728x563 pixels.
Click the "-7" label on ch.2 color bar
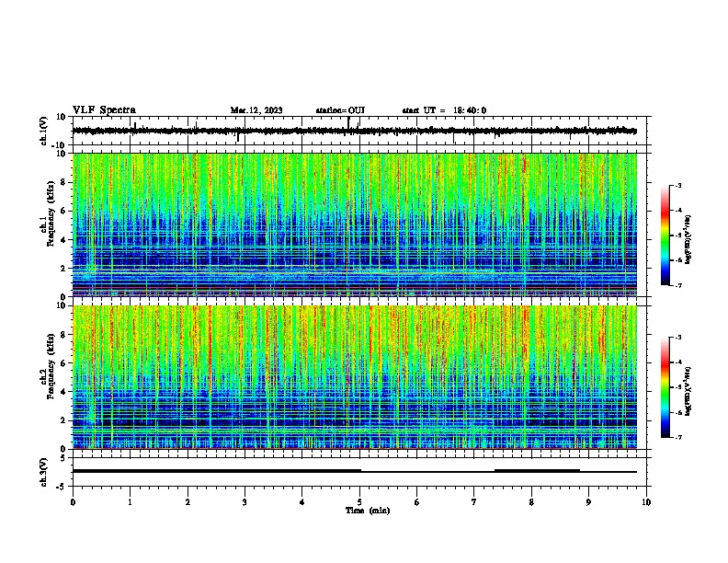(x=677, y=437)
